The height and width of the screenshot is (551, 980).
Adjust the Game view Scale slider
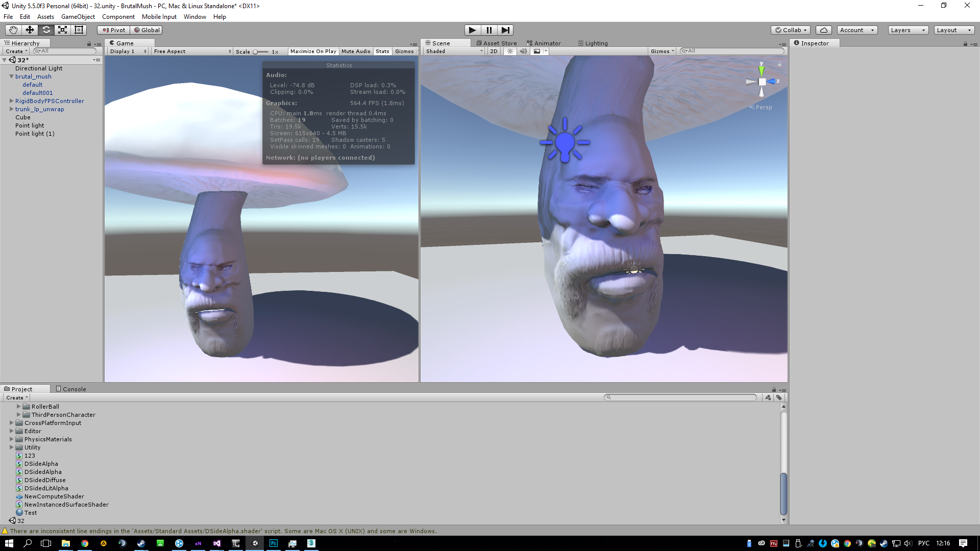pos(256,52)
